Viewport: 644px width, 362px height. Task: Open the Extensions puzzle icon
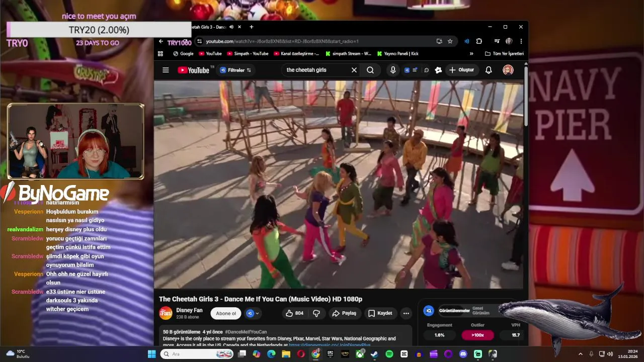point(479,41)
